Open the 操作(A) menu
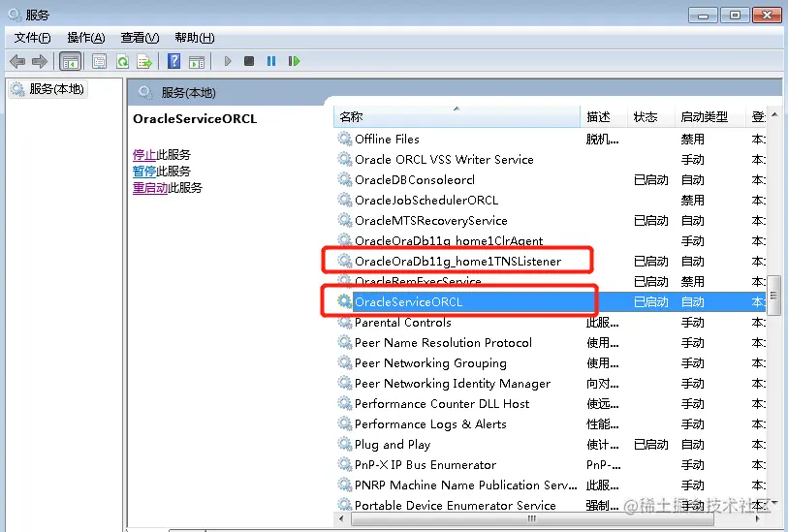The height and width of the screenshot is (532, 788). pyautogui.click(x=86, y=38)
